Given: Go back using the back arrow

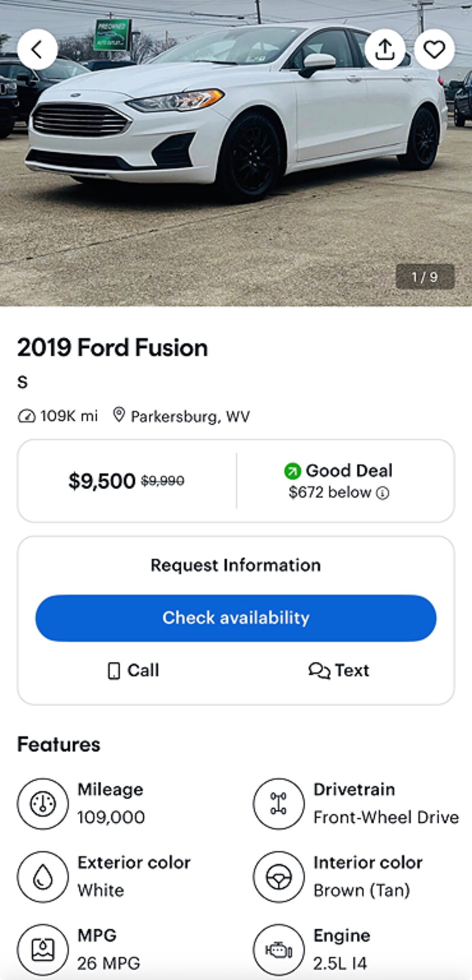Looking at the screenshot, I should (37, 49).
